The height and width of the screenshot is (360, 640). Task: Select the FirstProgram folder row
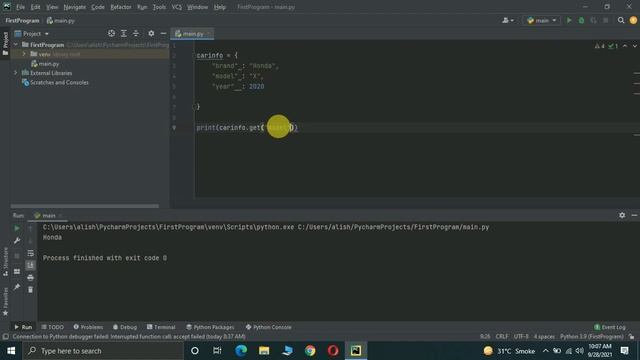pyautogui.click(x=90, y=44)
